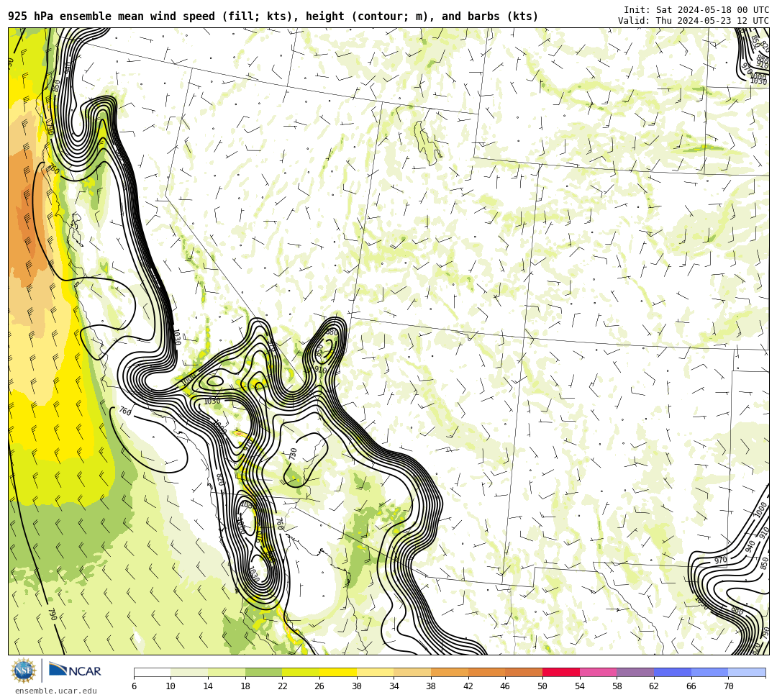Pick the blue 62–66 kts color bar swatch
This screenshot has width=777, height=700.
tap(673, 672)
